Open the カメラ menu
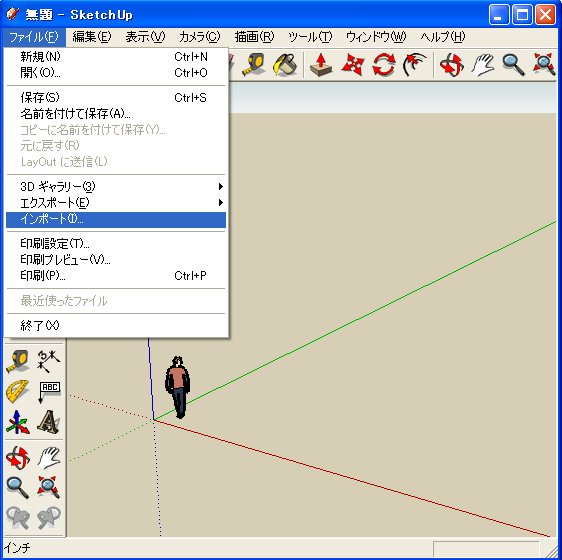This screenshot has width=562, height=560. [199, 37]
